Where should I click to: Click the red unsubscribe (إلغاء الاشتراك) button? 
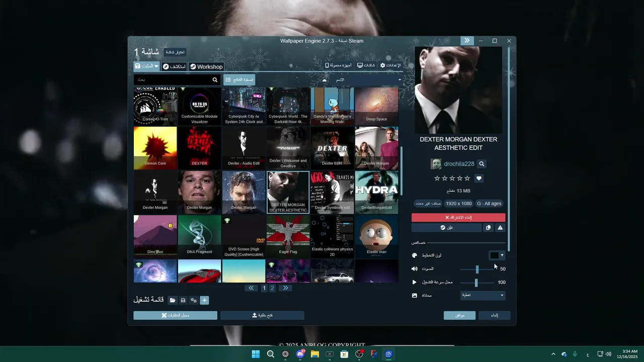[458, 217]
